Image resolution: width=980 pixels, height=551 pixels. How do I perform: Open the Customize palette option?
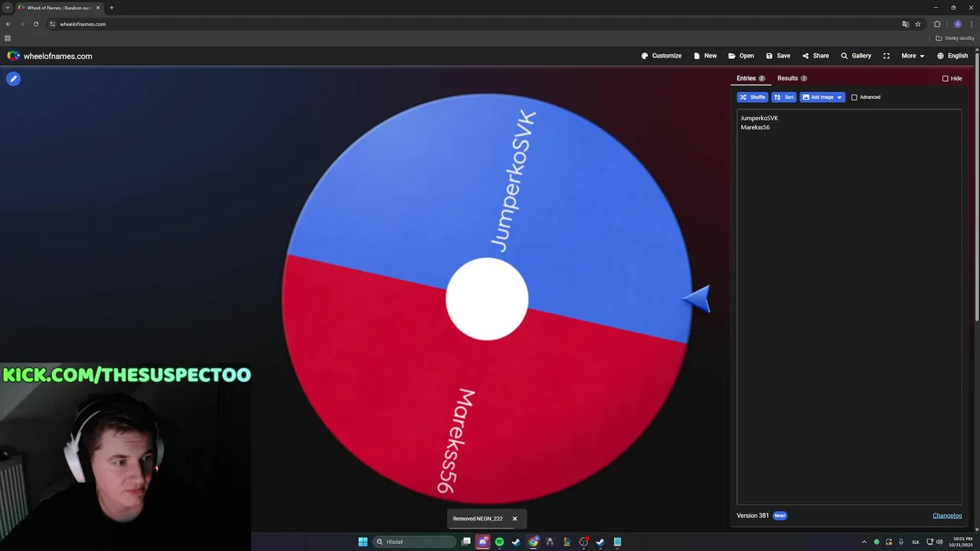pyautogui.click(x=661, y=56)
